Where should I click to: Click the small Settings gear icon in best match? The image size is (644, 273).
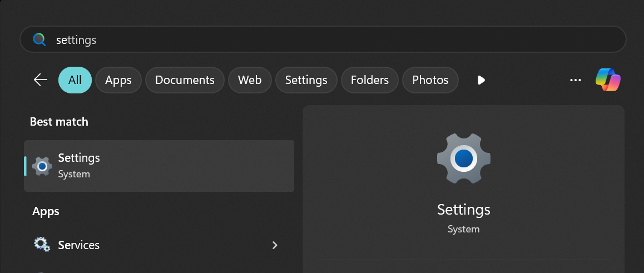(42, 166)
